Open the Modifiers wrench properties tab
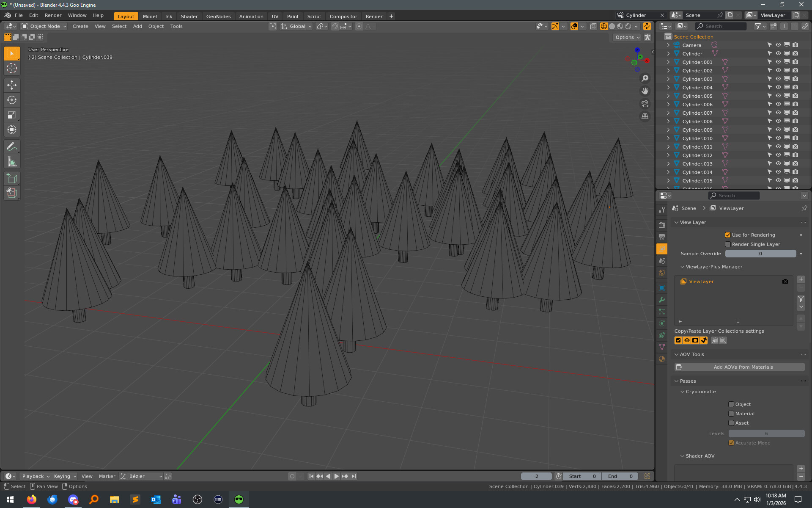Image resolution: width=812 pixels, height=508 pixels. (662, 300)
